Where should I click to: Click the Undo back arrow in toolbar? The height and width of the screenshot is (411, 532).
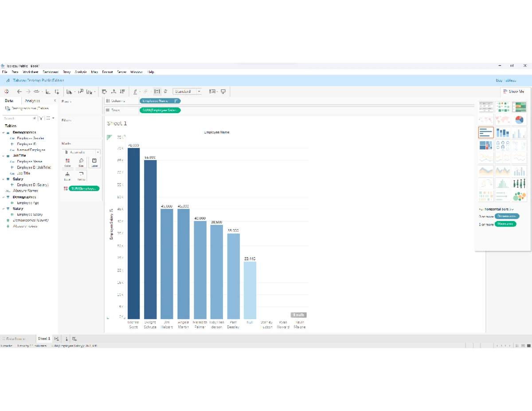[x=19, y=92]
